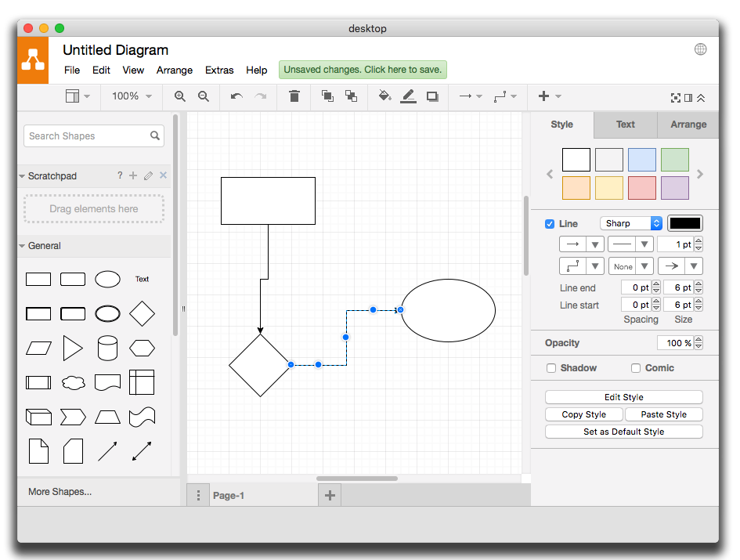The image size is (740, 560).
Task: Open fill color bucket tool
Action: [384, 96]
